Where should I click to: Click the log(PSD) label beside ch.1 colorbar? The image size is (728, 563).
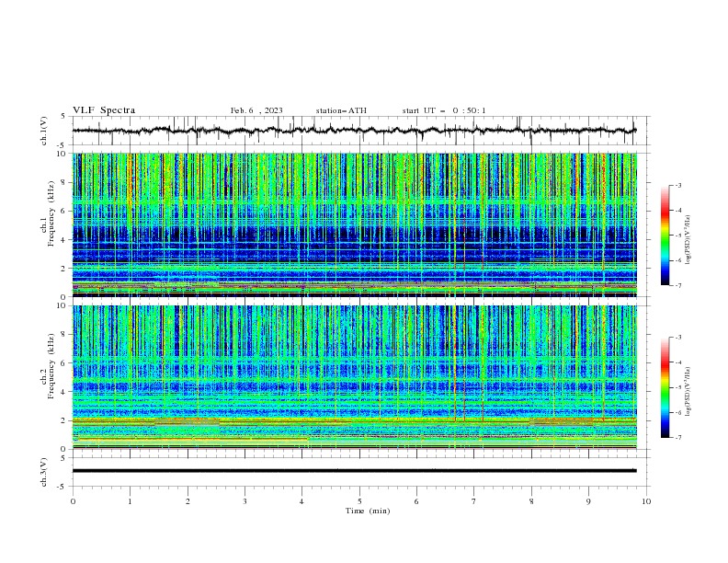688,239
